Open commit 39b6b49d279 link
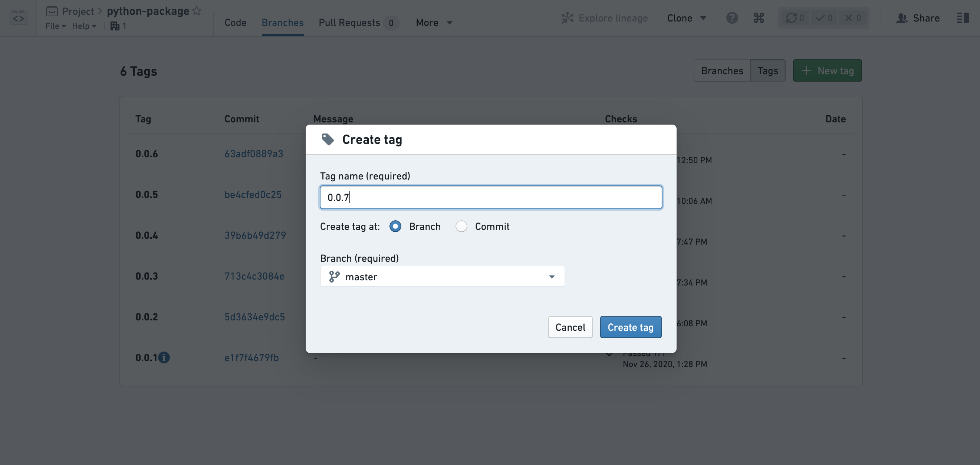Image resolution: width=980 pixels, height=465 pixels. 255,235
